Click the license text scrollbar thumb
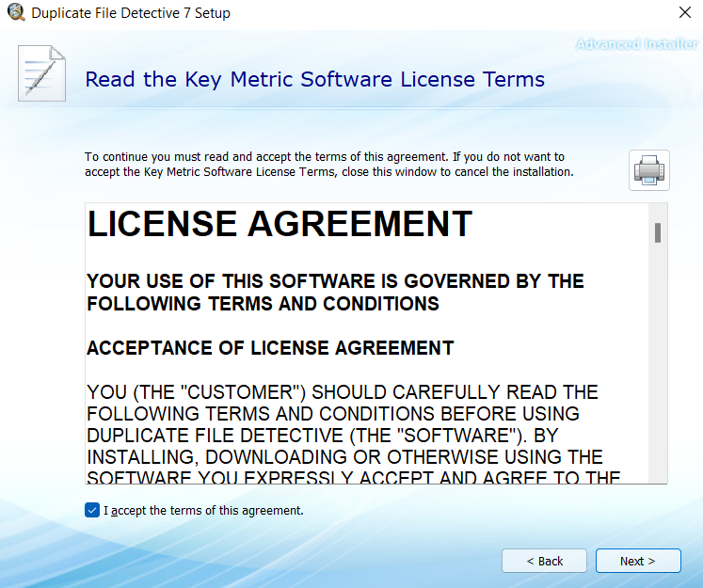This screenshot has height=588, width=703. [x=658, y=232]
